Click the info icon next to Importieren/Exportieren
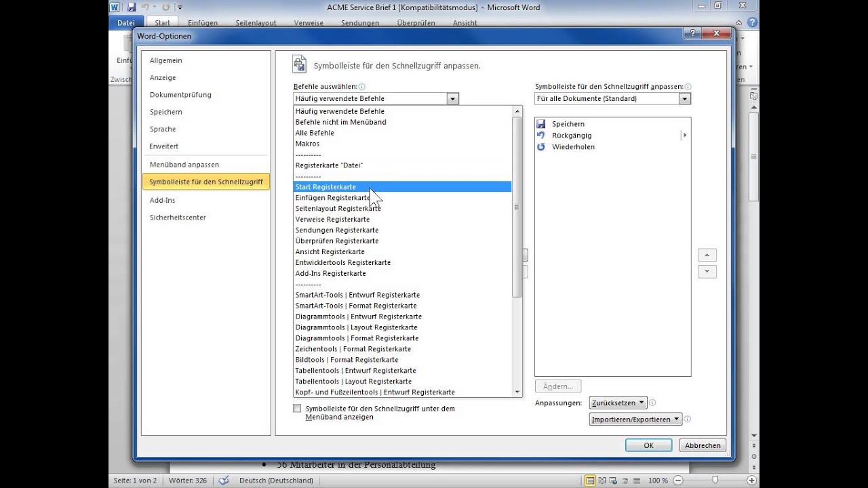Image resolution: width=868 pixels, height=488 pixels. [x=687, y=419]
